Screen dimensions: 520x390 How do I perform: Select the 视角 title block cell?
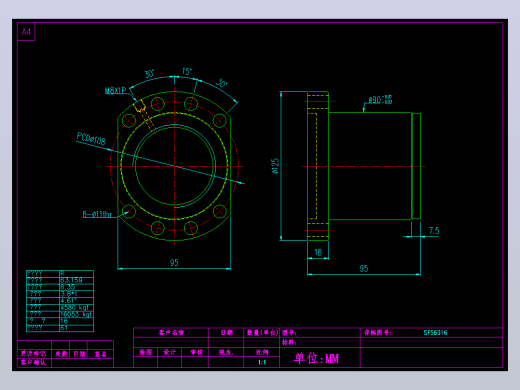click(x=226, y=352)
